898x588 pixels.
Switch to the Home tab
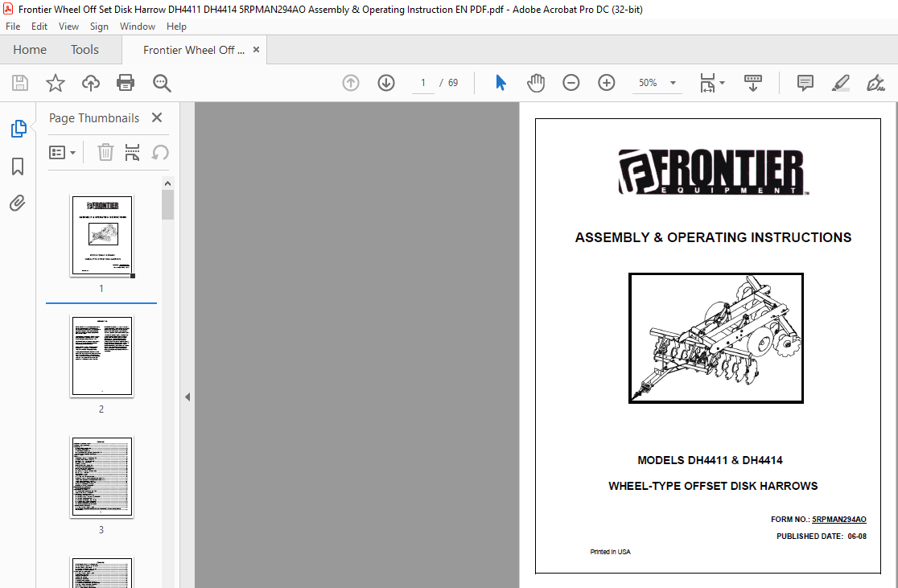pos(30,50)
